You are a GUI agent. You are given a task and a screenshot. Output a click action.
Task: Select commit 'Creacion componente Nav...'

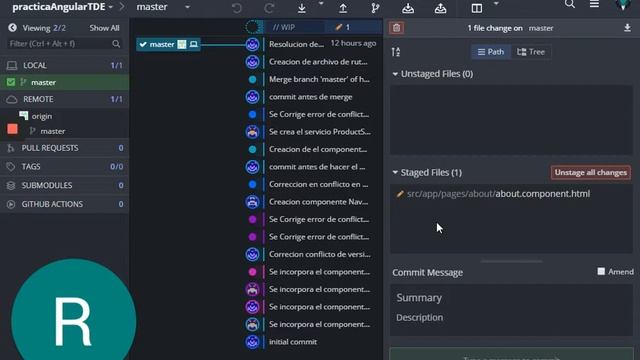tap(318, 202)
